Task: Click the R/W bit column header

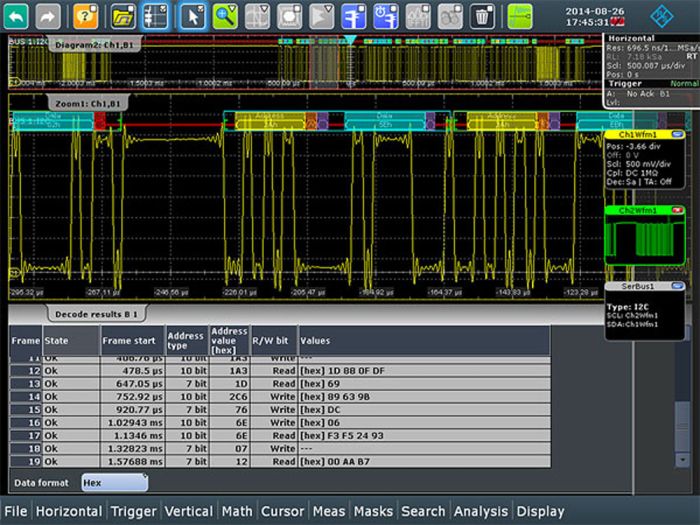Action: pos(274,341)
